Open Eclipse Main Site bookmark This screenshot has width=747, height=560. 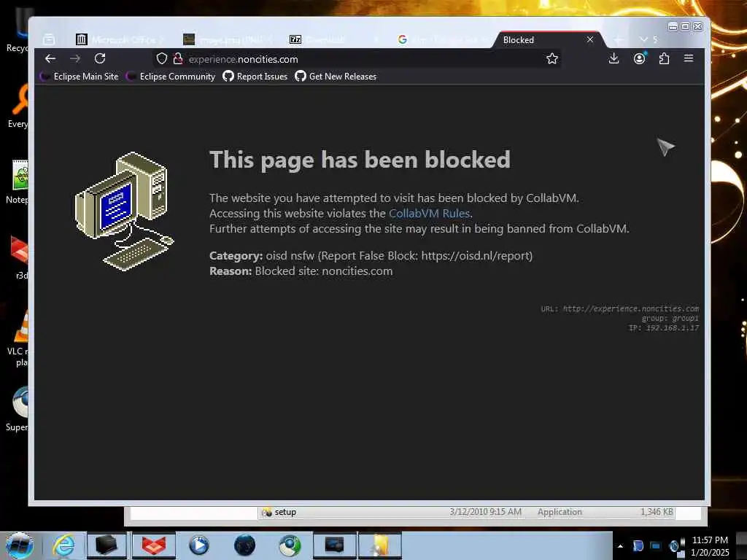[x=80, y=76]
